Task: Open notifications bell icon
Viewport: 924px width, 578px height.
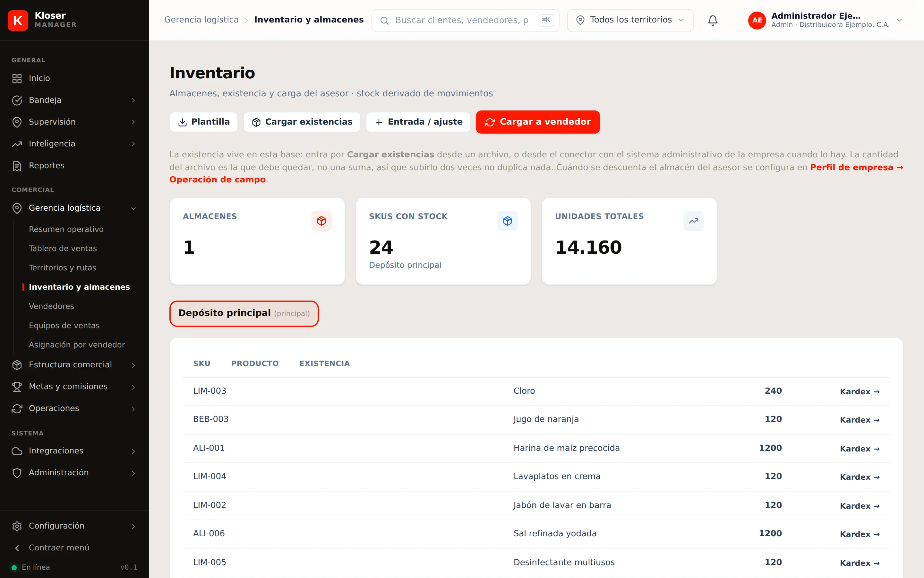Action: pos(713,20)
